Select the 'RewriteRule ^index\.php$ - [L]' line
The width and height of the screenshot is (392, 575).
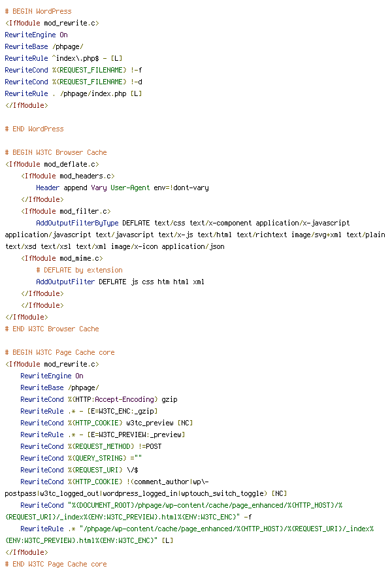click(x=63, y=58)
